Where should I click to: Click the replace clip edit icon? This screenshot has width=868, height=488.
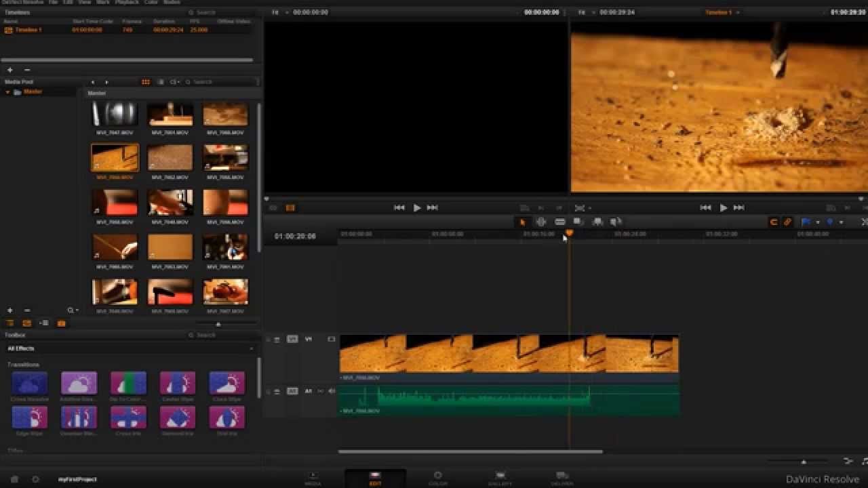click(x=616, y=222)
